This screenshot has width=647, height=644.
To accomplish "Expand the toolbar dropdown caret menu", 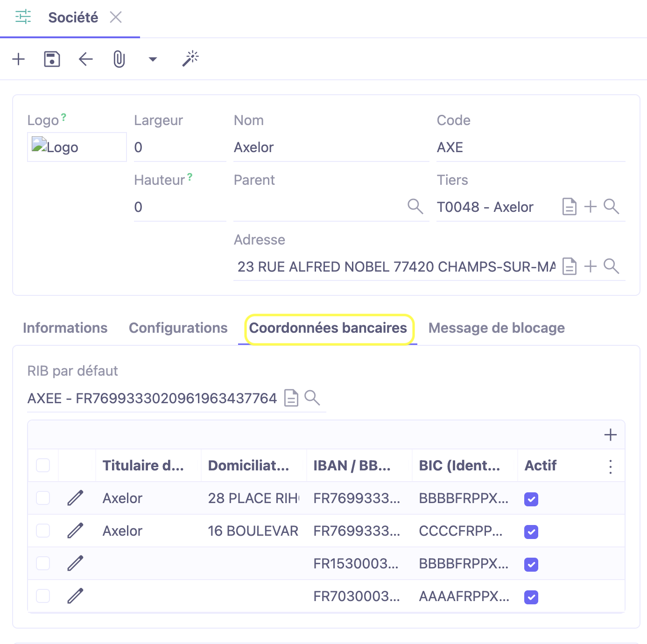I will 153,59.
